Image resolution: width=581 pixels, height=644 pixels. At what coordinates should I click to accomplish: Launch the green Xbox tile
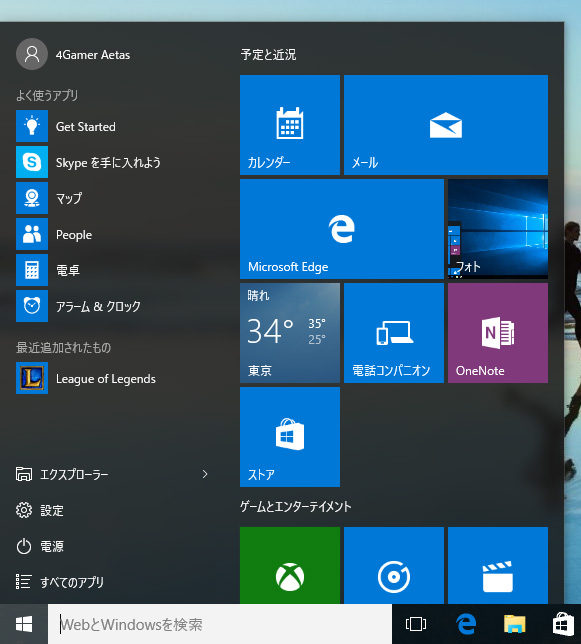click(x=290, y=565)
